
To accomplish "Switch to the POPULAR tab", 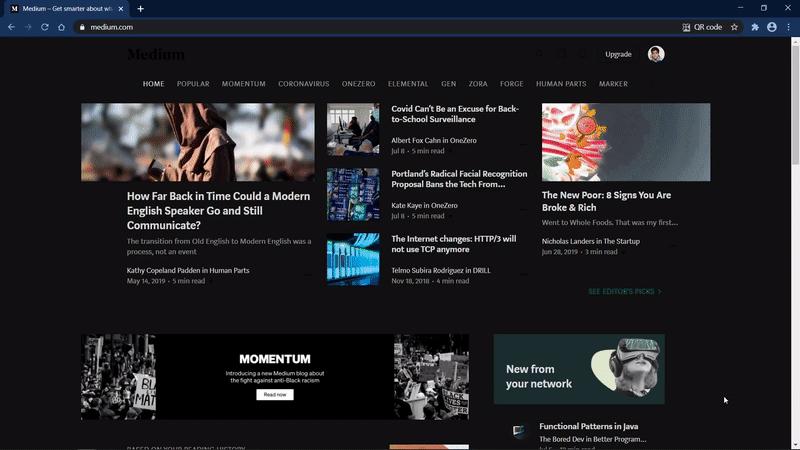I will pyautogui.click(x=193, y=84).
